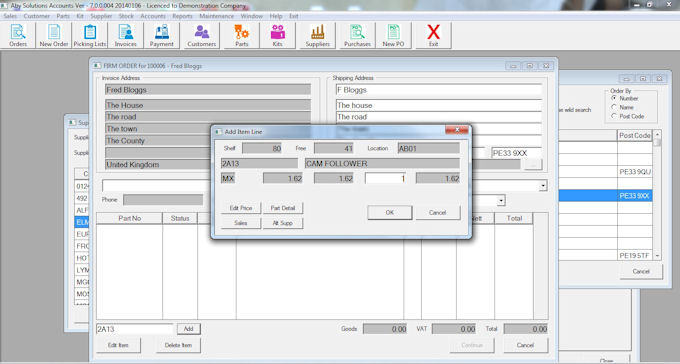This screenshot has height=364, width=680.
Task: Click the Payment toolbar icon
Action: click(162, 35)
